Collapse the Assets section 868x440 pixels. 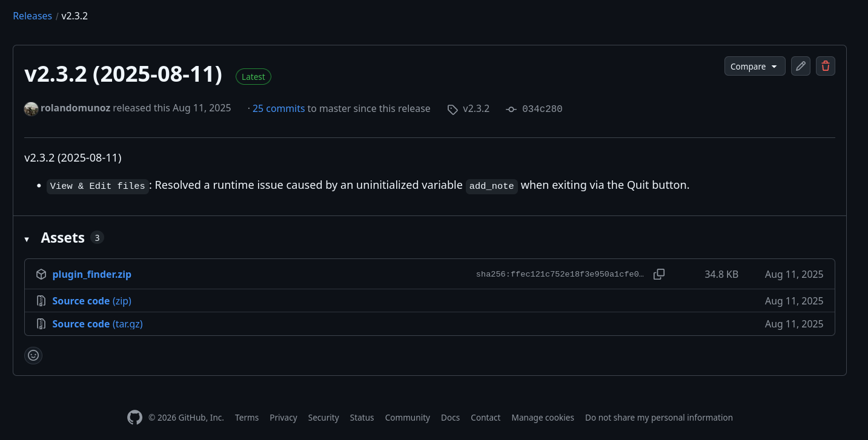27,239
